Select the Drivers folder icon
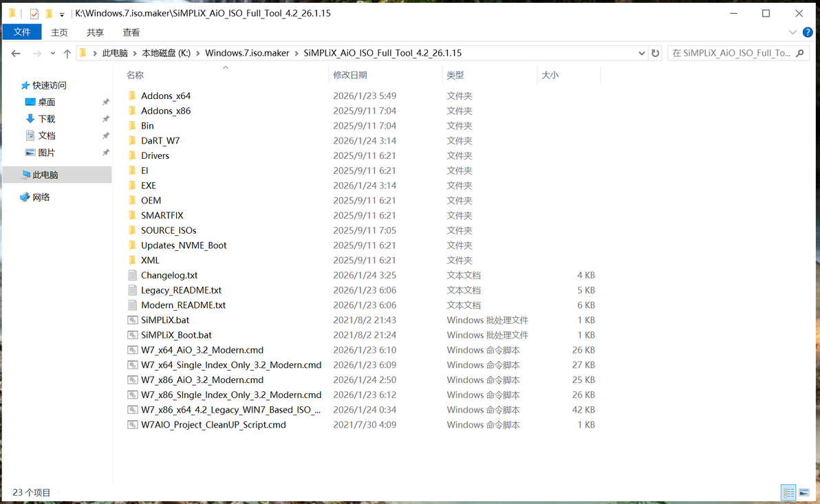The width and height of the screenshot is (820, 504). (132, 155)
